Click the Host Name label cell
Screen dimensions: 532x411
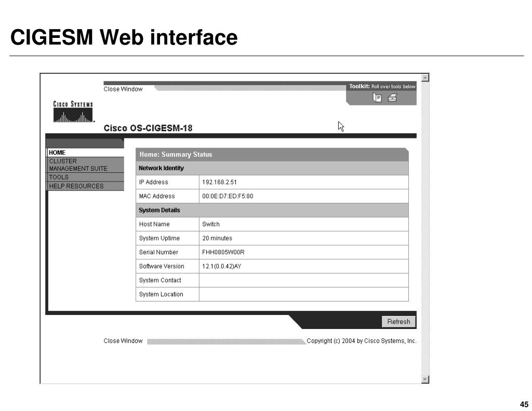(167, 224)
